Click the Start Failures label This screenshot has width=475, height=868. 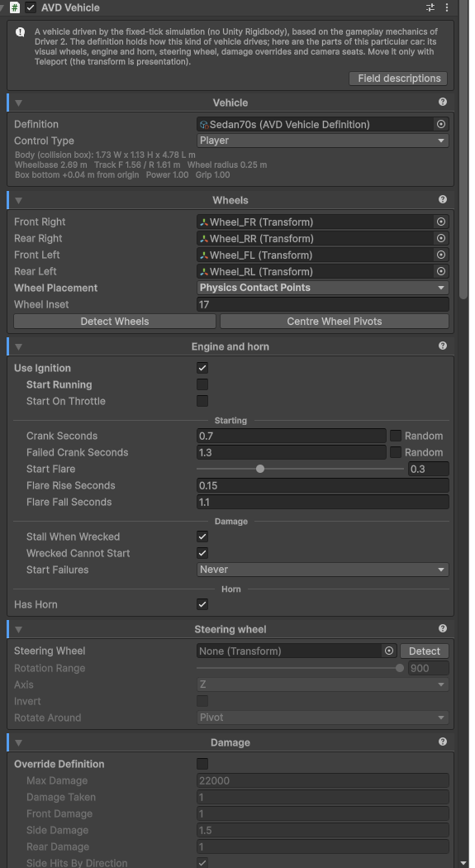click(x=58, y=570)
